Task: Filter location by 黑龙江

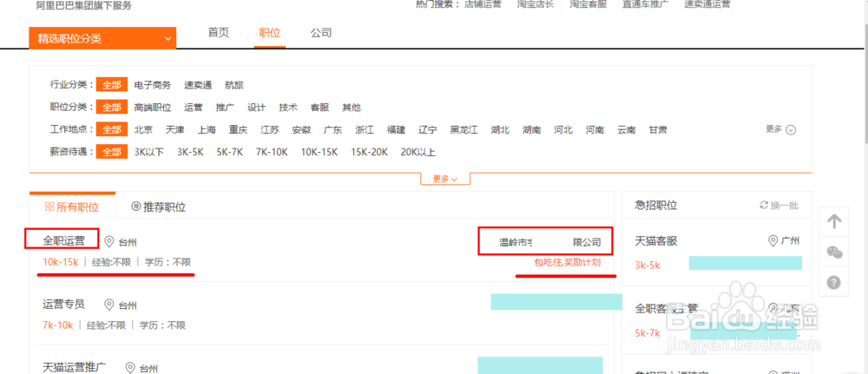Action: [x=464, y=129]
